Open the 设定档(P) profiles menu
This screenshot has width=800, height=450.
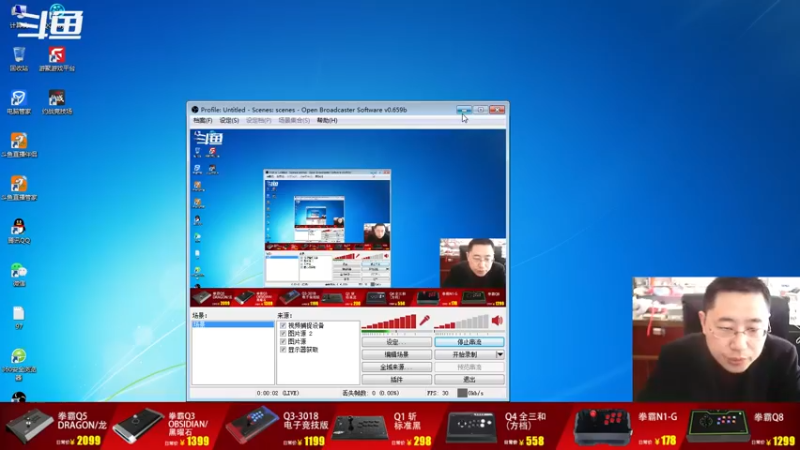[x=259, y=120]
